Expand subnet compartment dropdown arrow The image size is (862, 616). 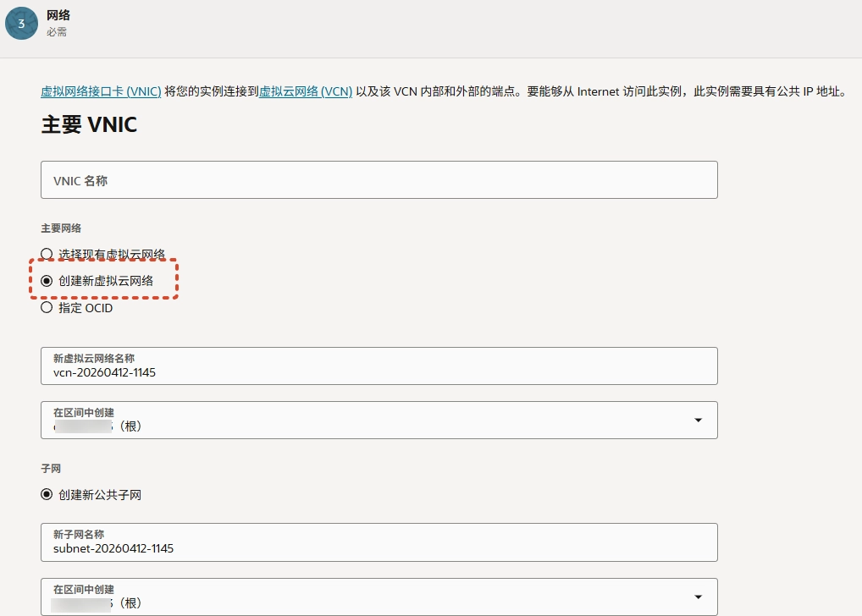point(698,597)
